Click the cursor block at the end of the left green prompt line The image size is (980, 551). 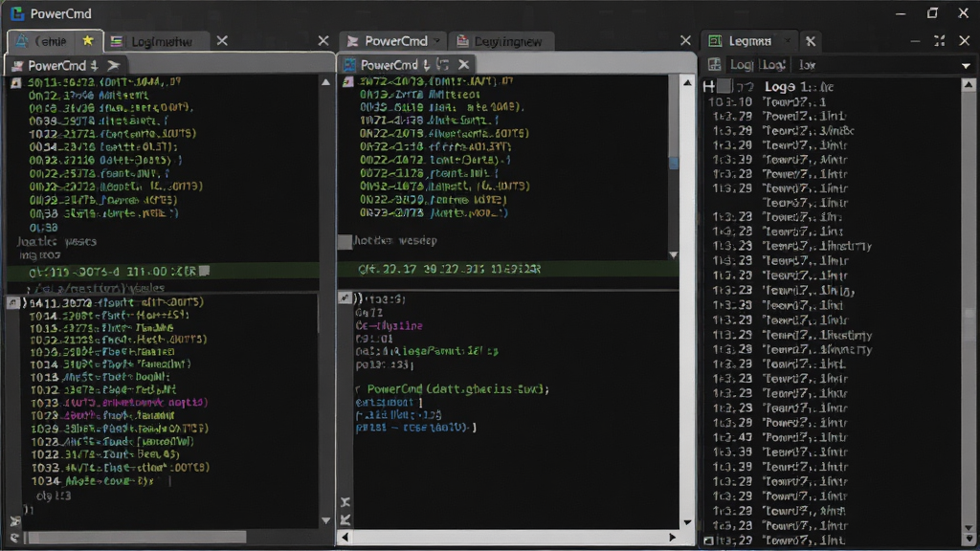point(204,271)
